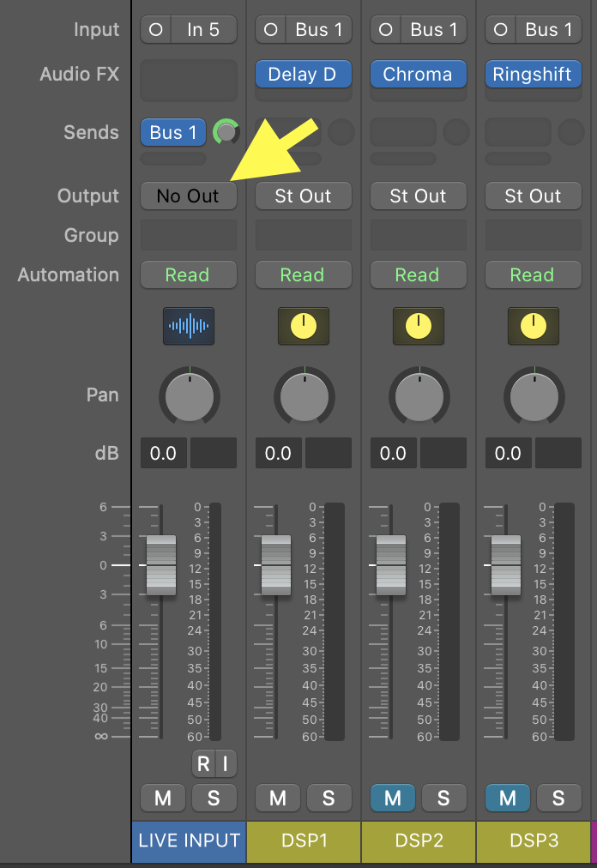Click the LIVE INPUT channel format circle
Viewport: 597px width, 868px height.
point(156,29)
